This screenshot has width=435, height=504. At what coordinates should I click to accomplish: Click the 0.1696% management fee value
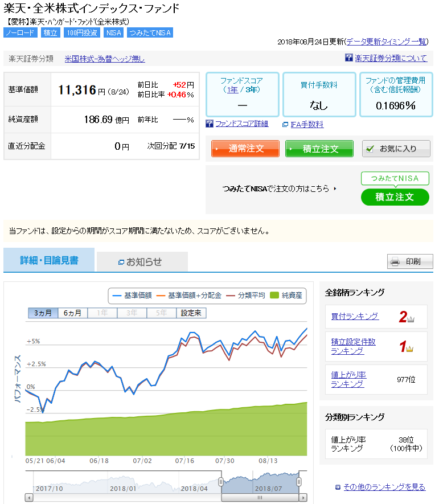(x=396, y=106)
